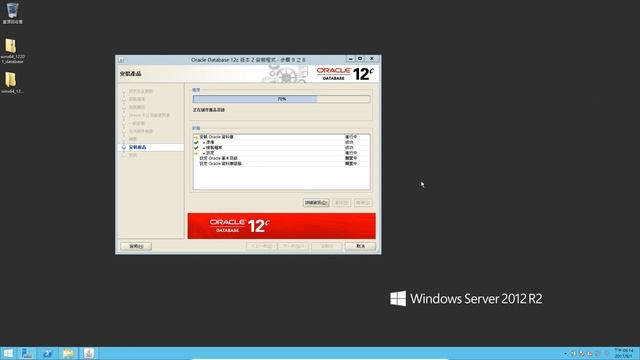
Task: Click the installer title bar Java icon
Action: tap(121, 60)
